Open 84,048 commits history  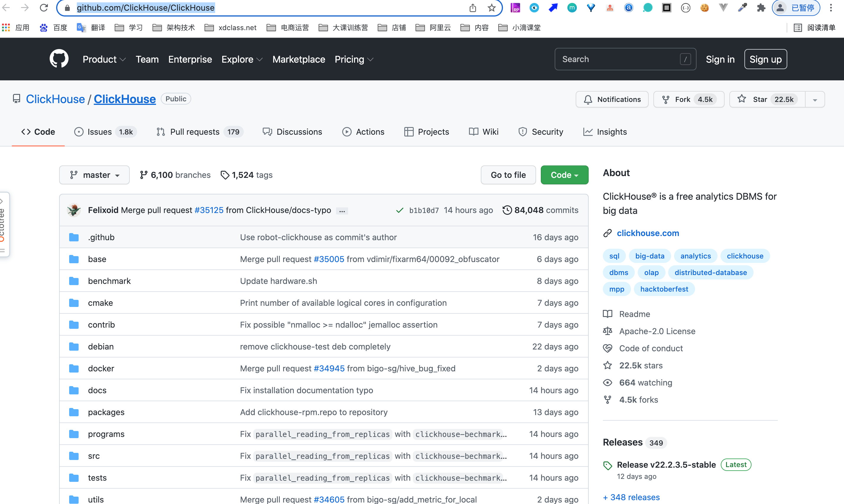pyautogui.click(x=541, y=210)
